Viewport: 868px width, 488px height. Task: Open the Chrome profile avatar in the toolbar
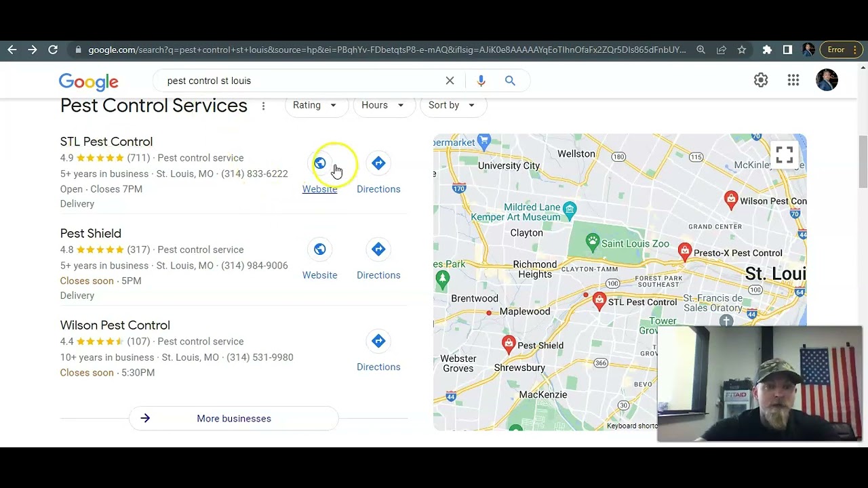(x=808, y=49)
